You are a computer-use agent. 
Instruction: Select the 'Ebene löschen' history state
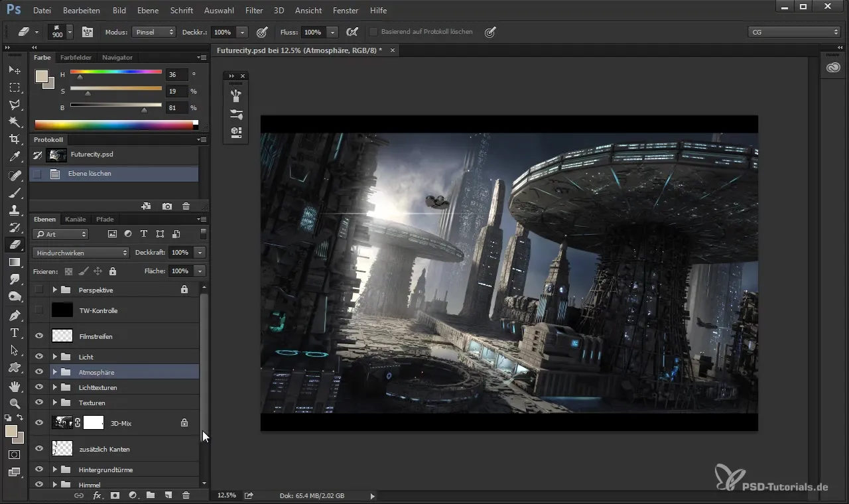point(114,174)
